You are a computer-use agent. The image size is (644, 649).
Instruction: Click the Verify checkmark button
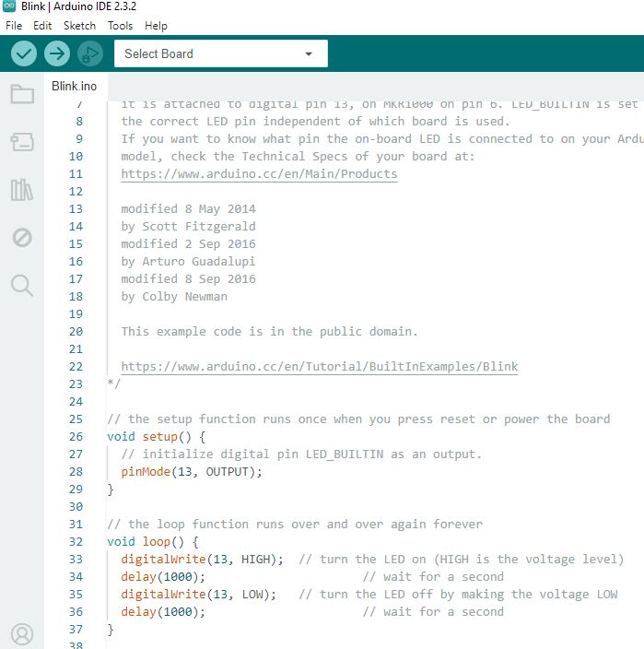tap(24, 53)
